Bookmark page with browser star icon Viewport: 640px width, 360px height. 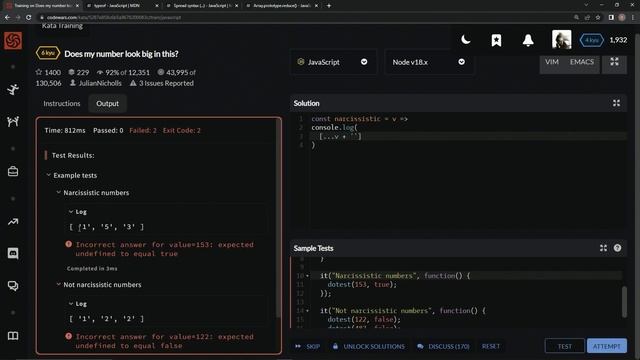click(x=598, y=18)
